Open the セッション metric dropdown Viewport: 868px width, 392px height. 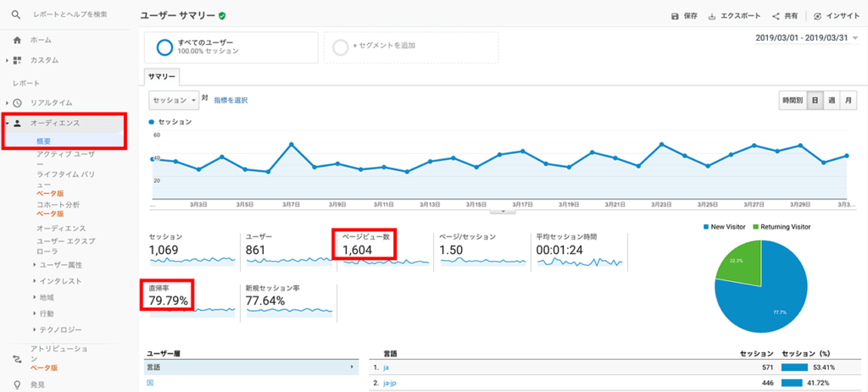coord(174,100)
